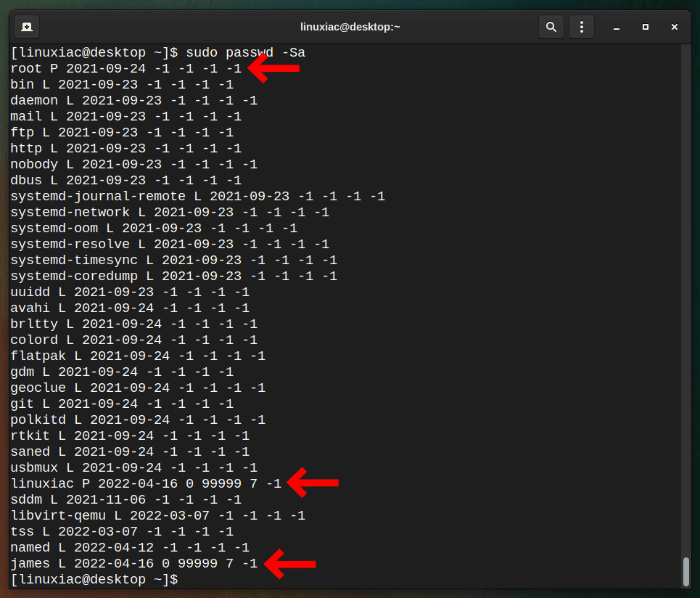Open a new terminal tab
The width and height of the screenshot is (700, 598).
pos(27,28)
